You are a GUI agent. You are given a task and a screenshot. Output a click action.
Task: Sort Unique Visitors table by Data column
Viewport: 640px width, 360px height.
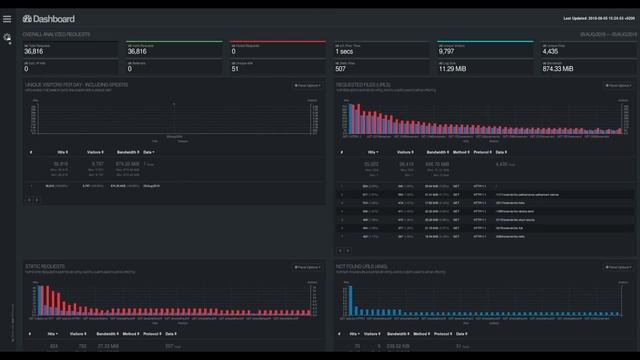pyautogui.click(x=149, y=152)
